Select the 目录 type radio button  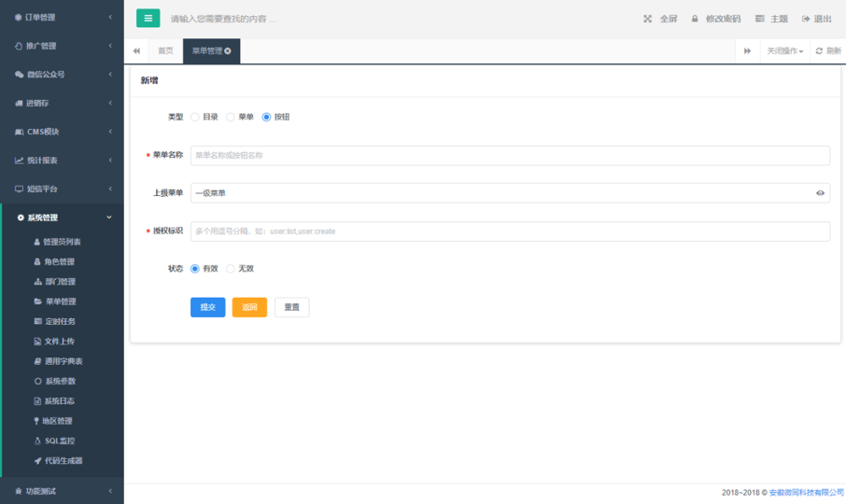point(195,117)
